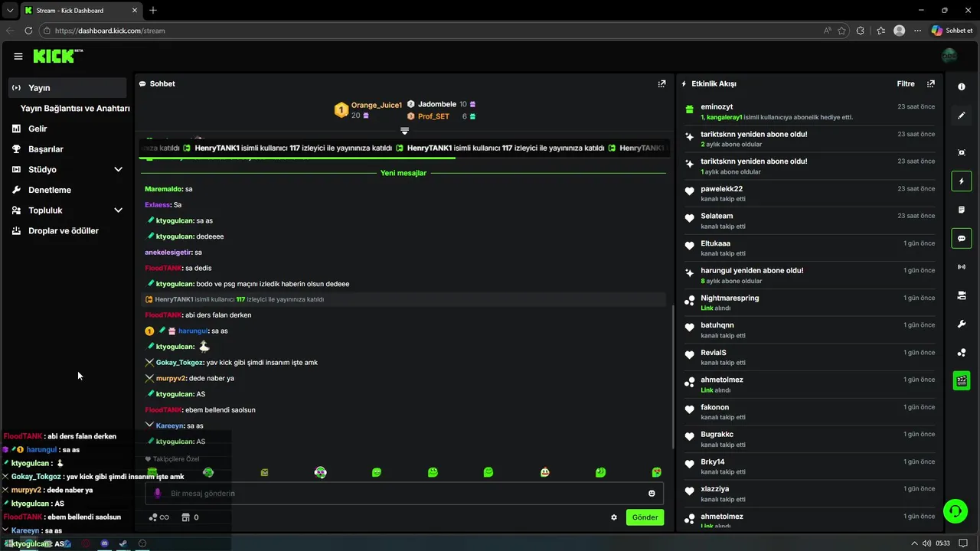Expand the Stüdyo sidebar section
Viewport: 980px width, 551px height.
tap(67, 169)
